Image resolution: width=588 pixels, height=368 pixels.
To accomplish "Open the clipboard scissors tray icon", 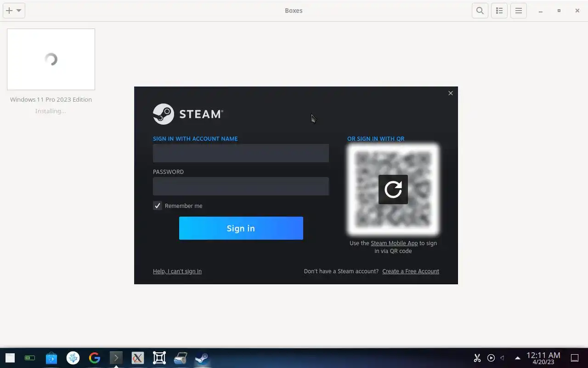I will (x=477, y=358).
